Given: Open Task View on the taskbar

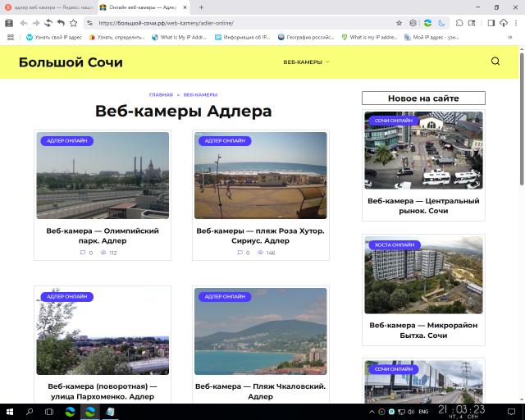Looking at the screenshot, I should tap(49, 412).
